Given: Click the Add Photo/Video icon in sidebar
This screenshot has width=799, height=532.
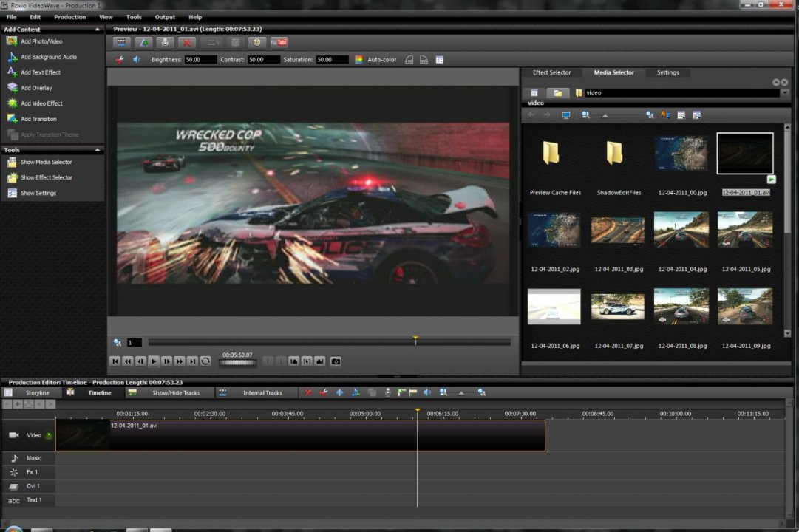Looking at the screenshot, I should click(x=12, y=41).
